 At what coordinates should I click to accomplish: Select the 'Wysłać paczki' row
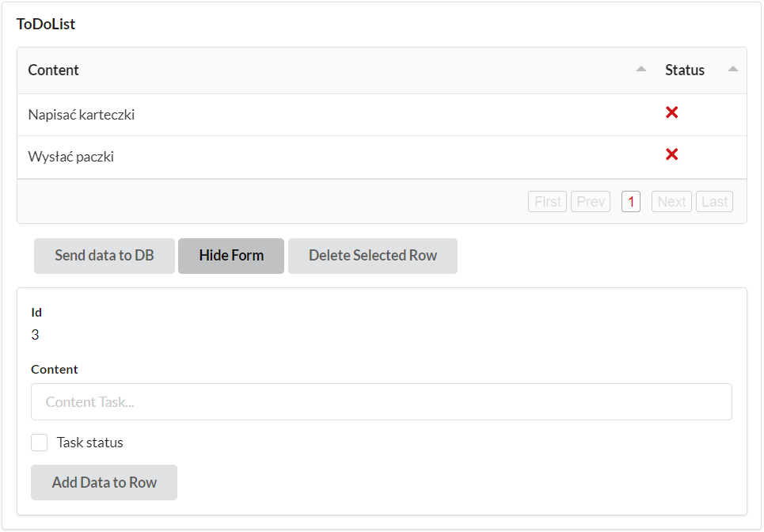tap(71, 157)
